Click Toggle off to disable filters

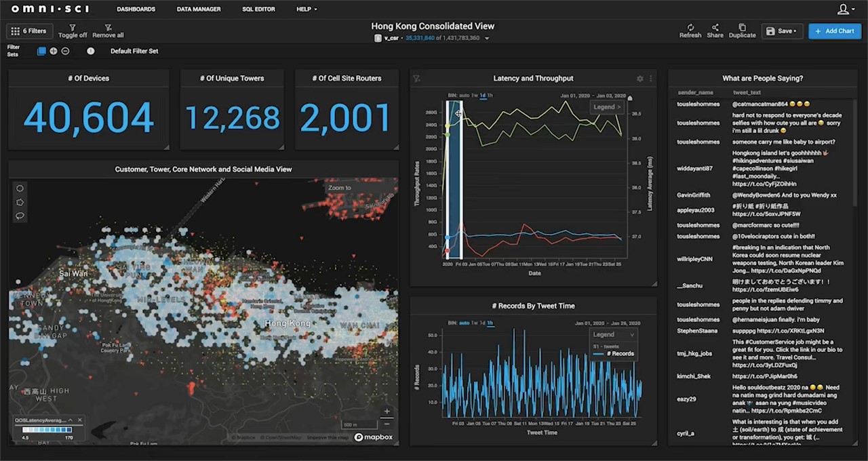tap(73, 31)
